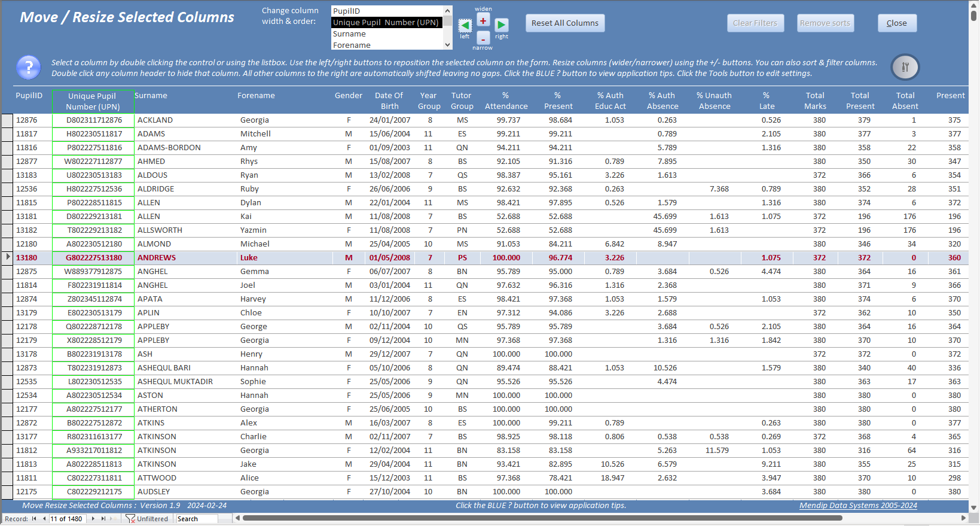The height and width of the screenshot is (526, 980).
Task: Click % Unauth Absence column header
Action: tap(714, 101)
